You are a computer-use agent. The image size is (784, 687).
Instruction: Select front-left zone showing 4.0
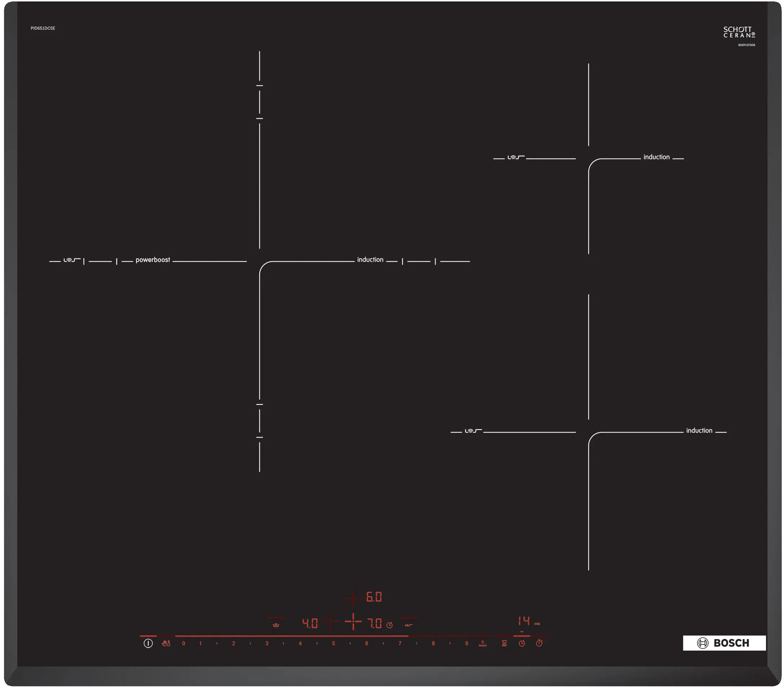(x=310, y=623)
